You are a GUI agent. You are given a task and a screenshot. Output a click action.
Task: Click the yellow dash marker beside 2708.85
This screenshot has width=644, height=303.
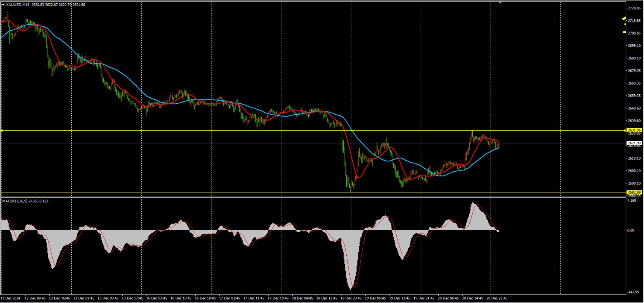tap(624, 32)
